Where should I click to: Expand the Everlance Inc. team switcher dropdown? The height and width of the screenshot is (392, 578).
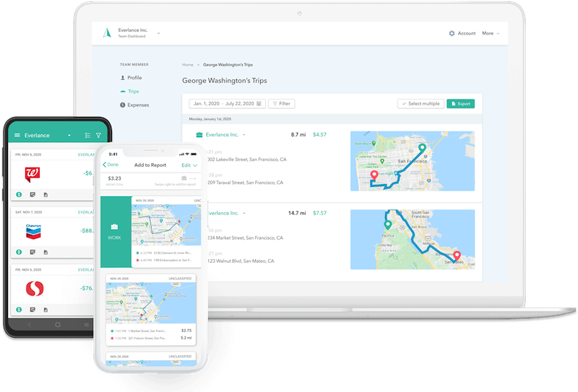point(158,32)
